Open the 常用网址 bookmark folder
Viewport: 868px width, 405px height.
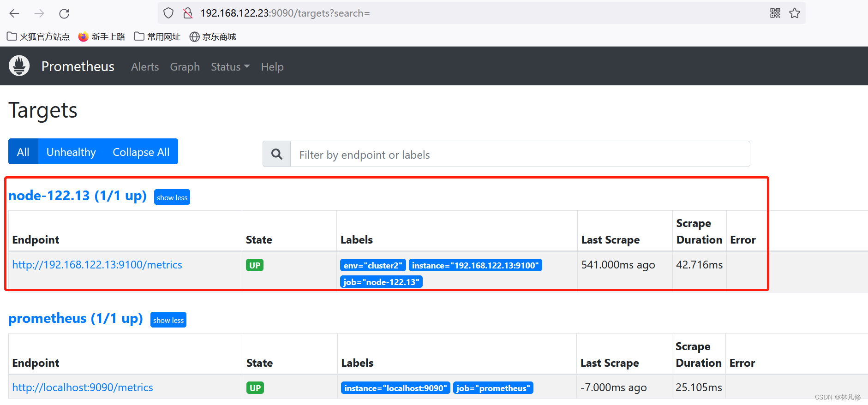click(157, 36)
